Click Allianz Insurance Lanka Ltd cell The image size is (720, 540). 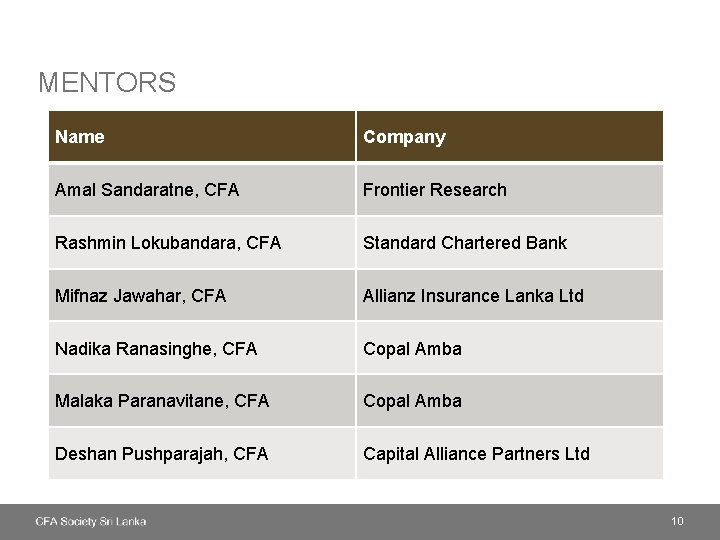(x=473, y=296)
